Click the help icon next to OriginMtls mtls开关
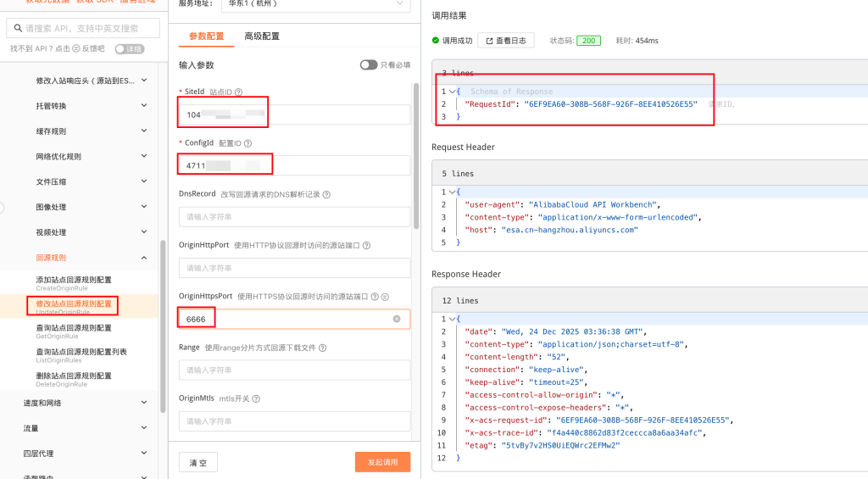This screenshot has height=479, width=868. point(256,398)
